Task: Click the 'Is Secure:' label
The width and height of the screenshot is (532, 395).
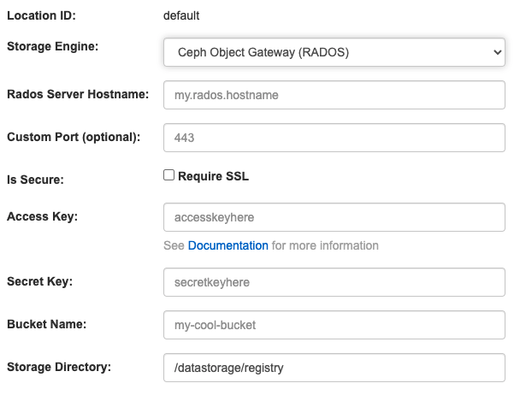Action: coord(35,180)
